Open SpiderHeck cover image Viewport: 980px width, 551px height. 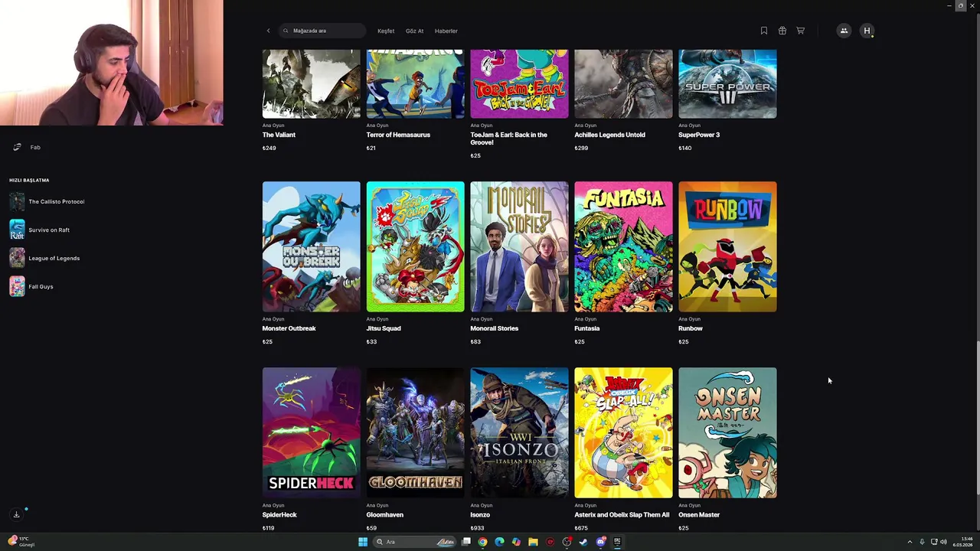click(x=311, y=432)
